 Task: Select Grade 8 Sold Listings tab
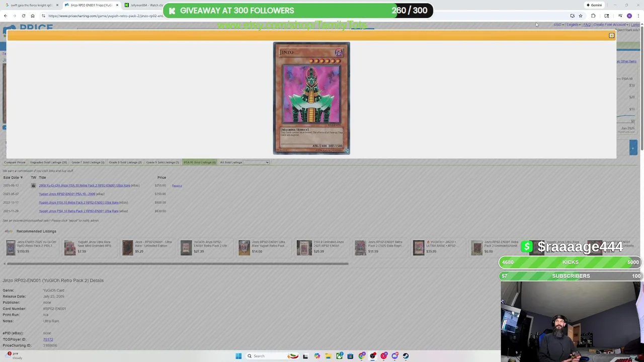click(x=125, y=162)
